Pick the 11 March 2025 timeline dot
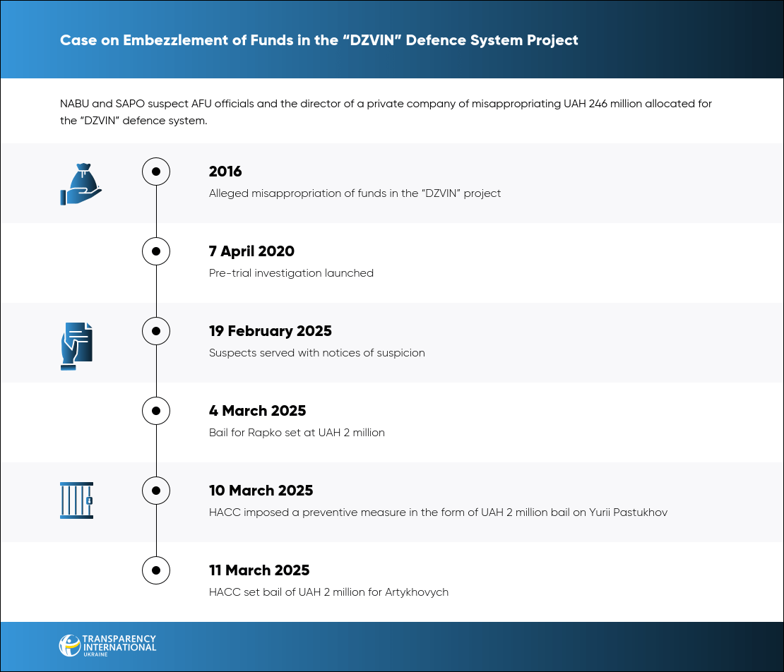Viewport: 784px width, 672px height. 156,570
